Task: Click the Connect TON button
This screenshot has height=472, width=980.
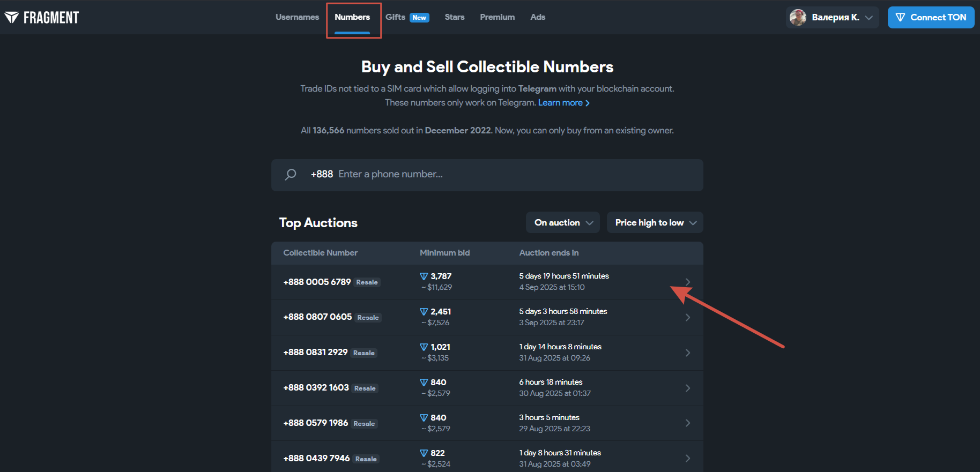Action: (x=931, y=18)
